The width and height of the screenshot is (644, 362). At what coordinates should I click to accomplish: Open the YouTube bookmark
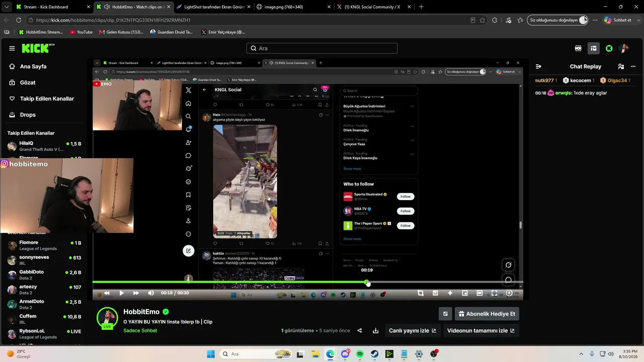click(x=82, y=32)
